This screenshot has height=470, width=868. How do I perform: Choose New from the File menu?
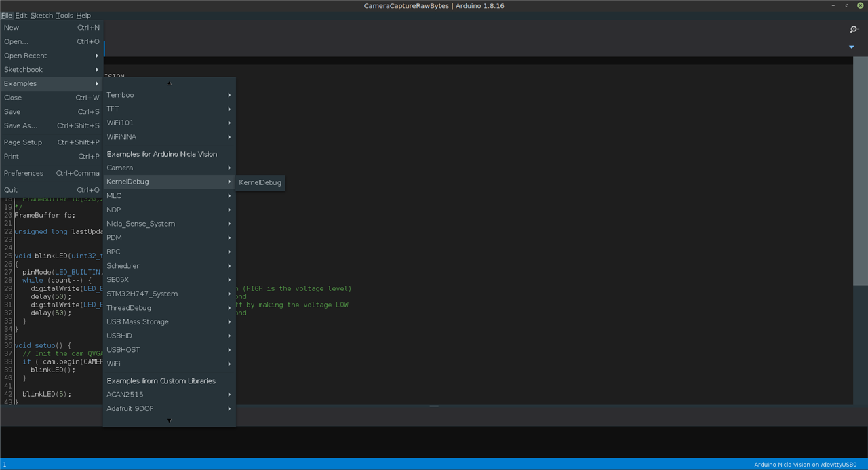coord(52,28)
